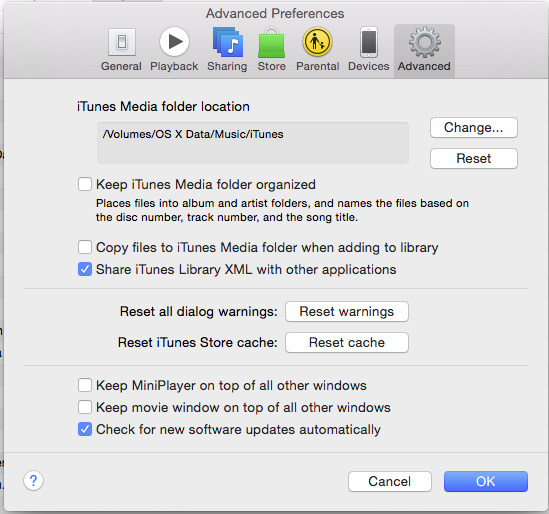Screen dimensions: 549x514
Task: Open help with the question mark button
Action: tap(34, 481)
